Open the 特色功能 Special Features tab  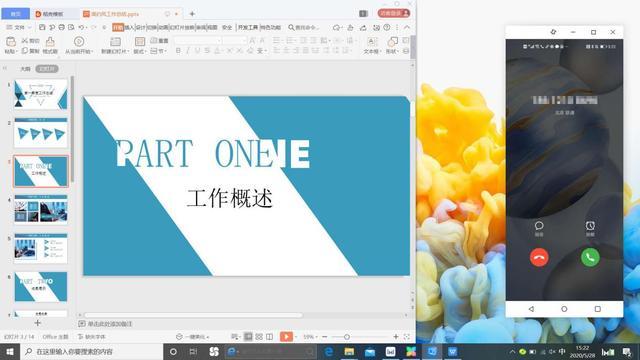point(270,27)
